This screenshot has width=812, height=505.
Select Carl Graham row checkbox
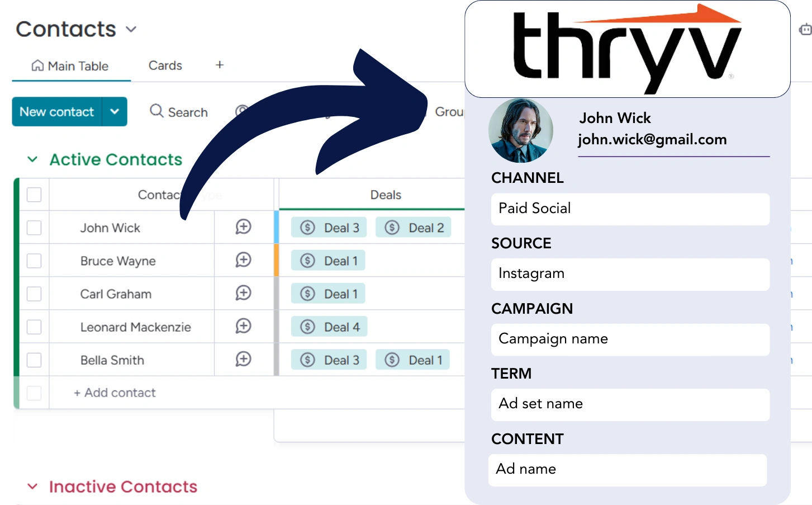point(34,294)
